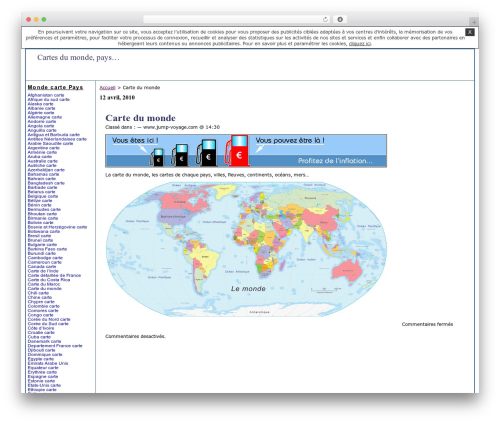Open the 'Bermudes carte' link
This screenshot has height=423, width=500.
click(x=44, y=209)
